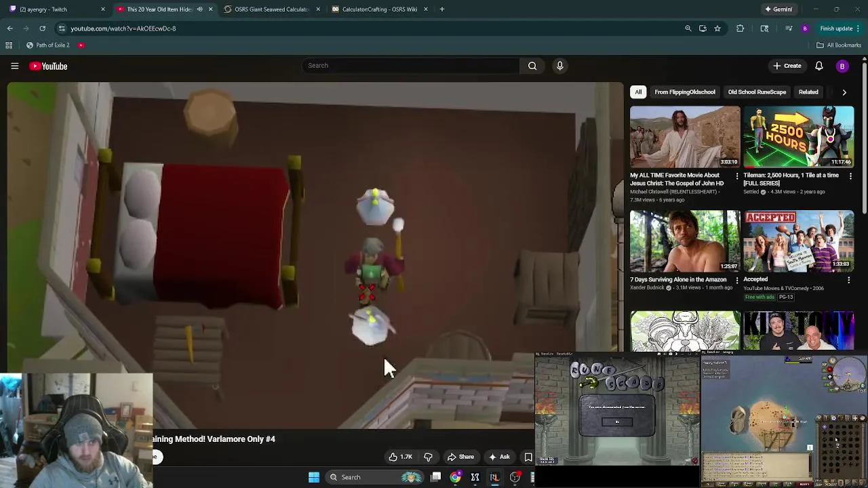
Task: Open the Gemini button in Chrome
Action: point(778,9)
